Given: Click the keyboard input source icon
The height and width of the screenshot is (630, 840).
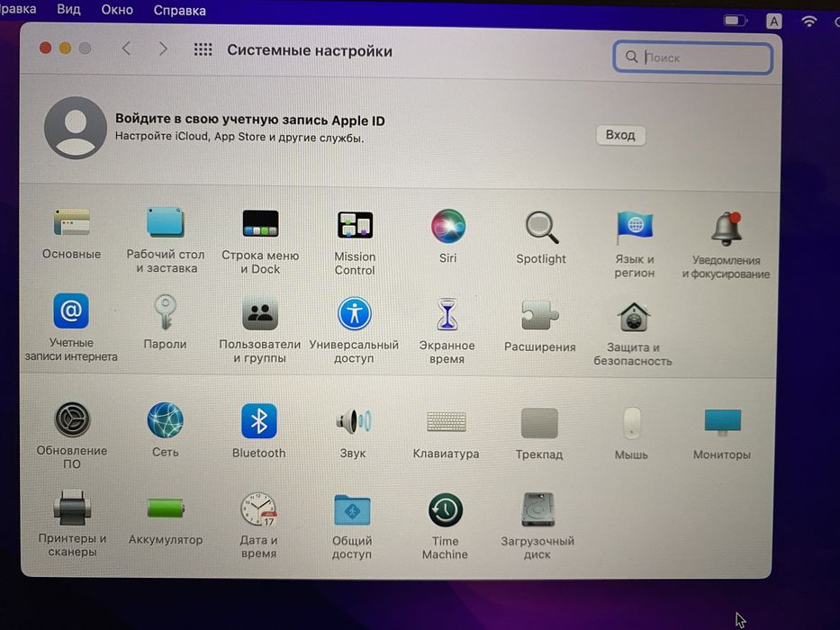Looking at the screenshot, I should (773, 22).
